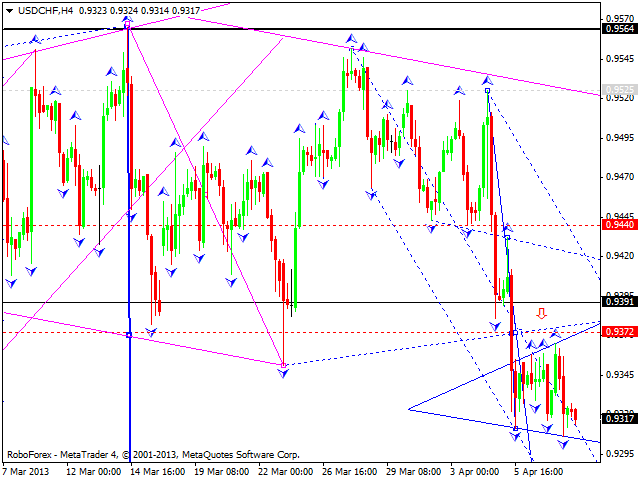Select the red 0.9440 price level tag
Screen dimensions: 640x480
[617, 226]
